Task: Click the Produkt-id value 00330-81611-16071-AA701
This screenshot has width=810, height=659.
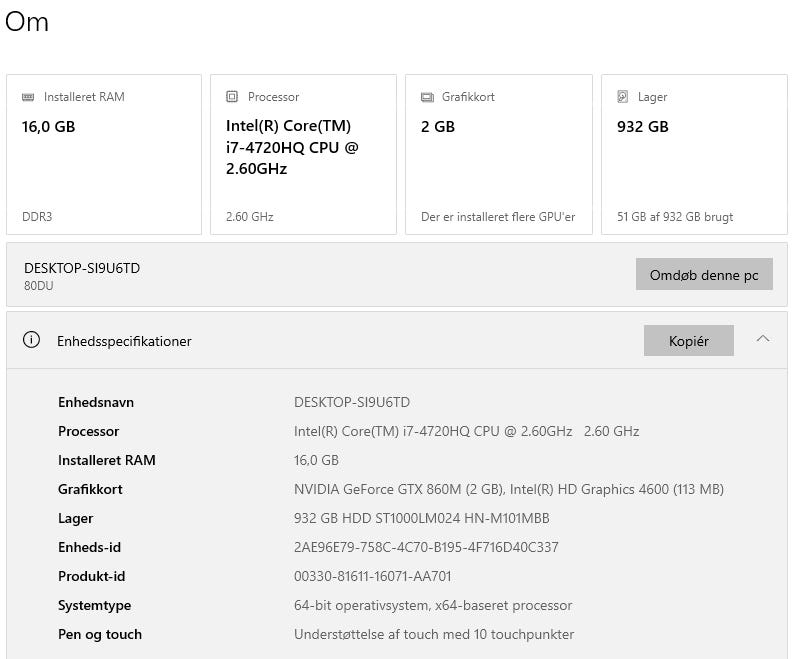Action: [x=372, y=576]
